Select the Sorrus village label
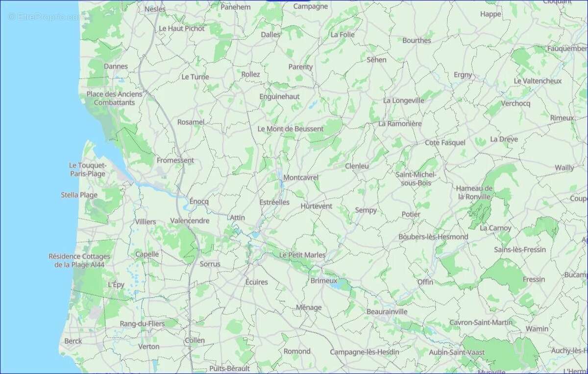588x374 pixels. coord(210,264)
